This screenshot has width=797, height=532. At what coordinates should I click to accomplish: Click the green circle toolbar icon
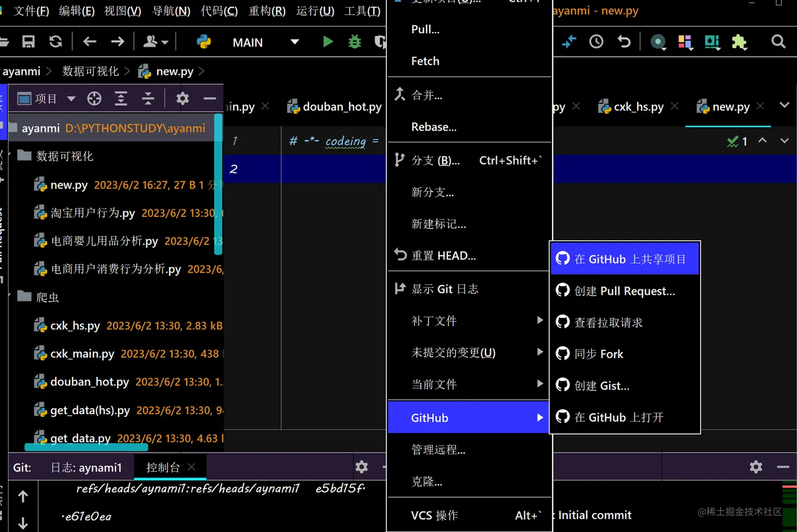(658, 42)
